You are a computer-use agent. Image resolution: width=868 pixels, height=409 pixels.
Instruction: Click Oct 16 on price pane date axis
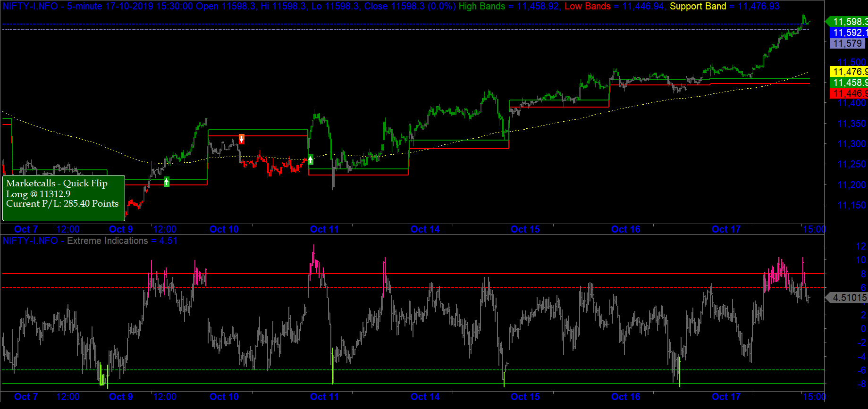pyautogui.click(x=626, y=229)
